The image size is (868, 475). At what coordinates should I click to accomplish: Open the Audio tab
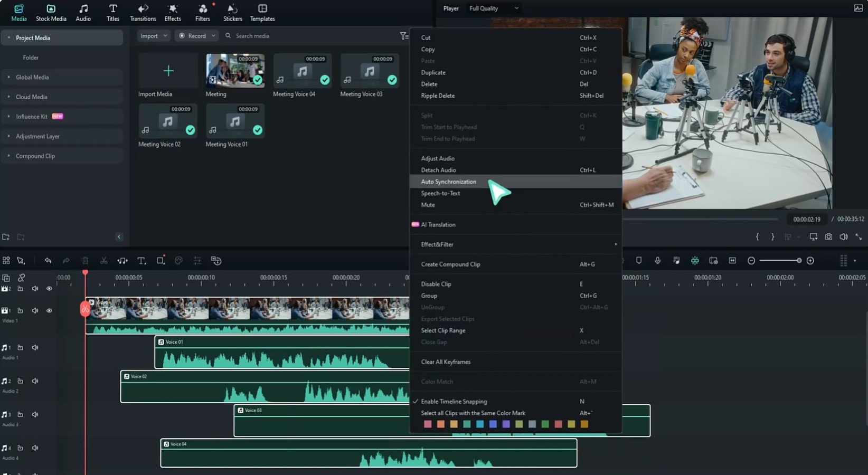83,13
